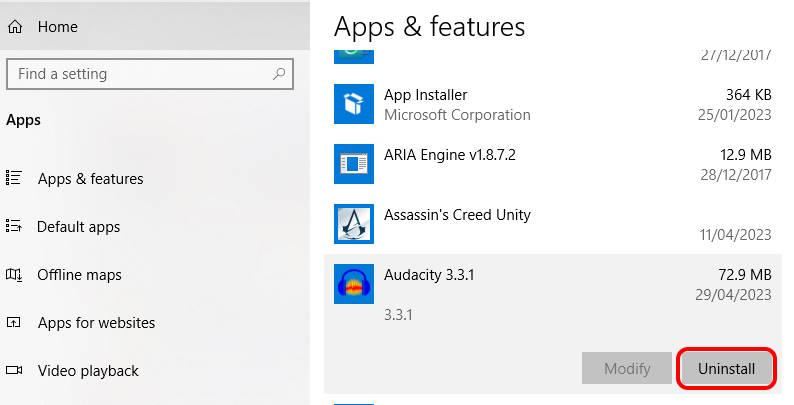Click the Default apps sidebar icon
794x405 pixels.
coord(14,226)
